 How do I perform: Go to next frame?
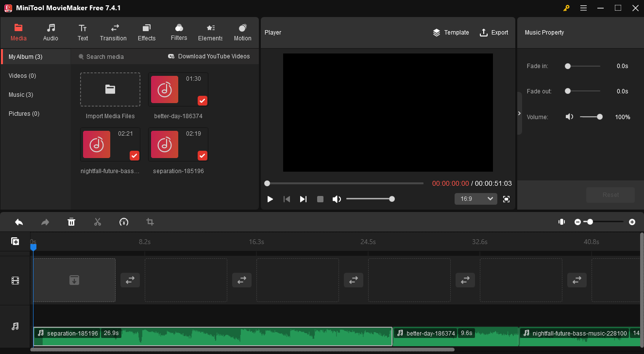coord(303,199)
